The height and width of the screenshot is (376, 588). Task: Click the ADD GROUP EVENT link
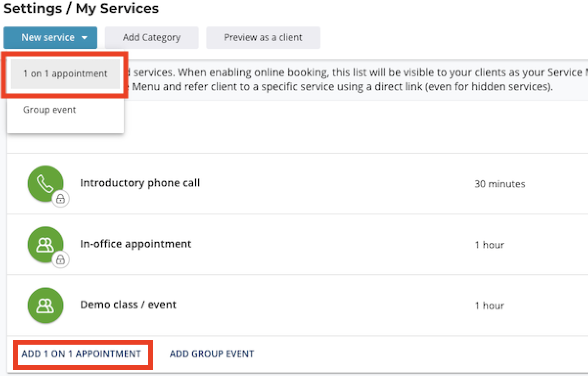coord(212,354)
